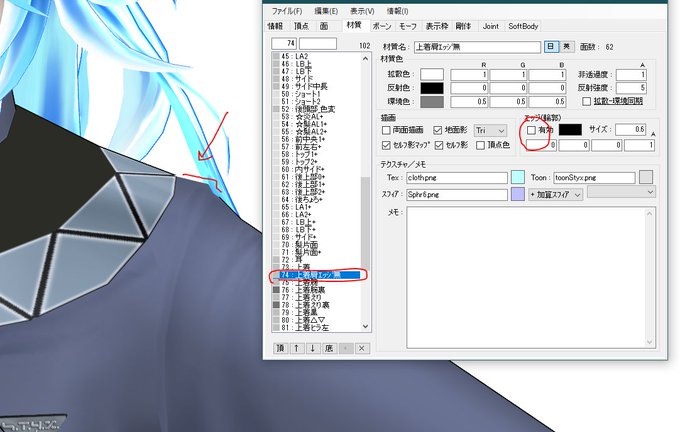
Task: Click the 非透過度 opacity field
Action: pyautogui.click(x=631, y=75)
